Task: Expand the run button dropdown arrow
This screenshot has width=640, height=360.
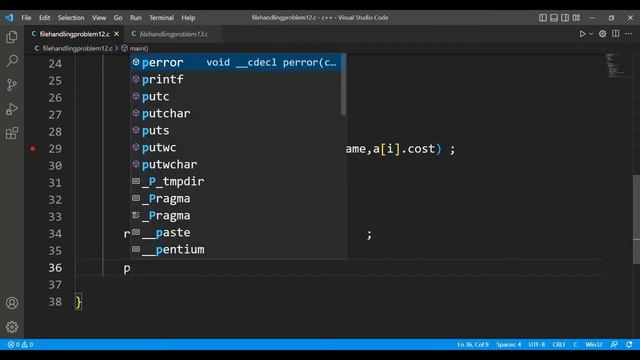Action: (x=591, y=34)
